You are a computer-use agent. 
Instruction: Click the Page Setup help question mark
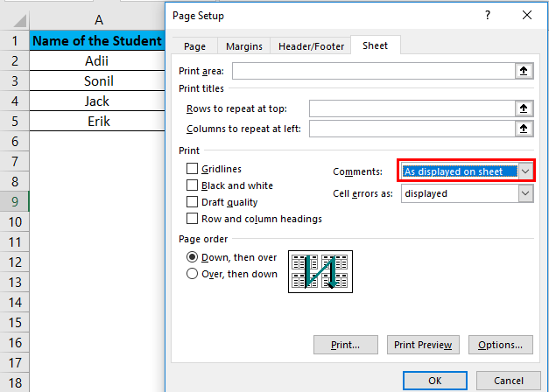coord(487,15)
